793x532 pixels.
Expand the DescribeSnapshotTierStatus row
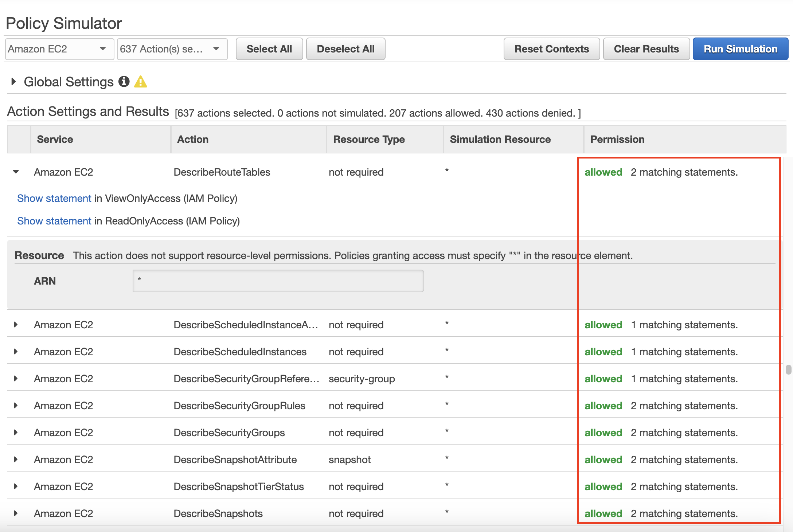point(16,486)
